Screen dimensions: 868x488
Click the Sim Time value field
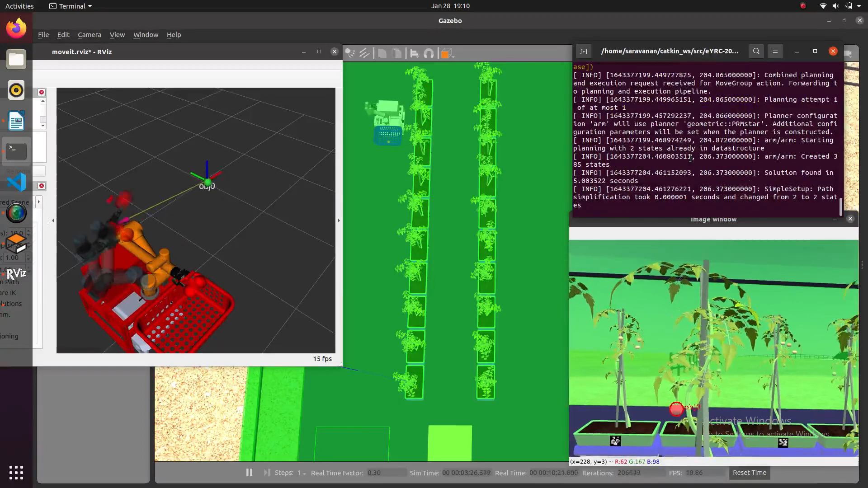[x=467, y=473]
